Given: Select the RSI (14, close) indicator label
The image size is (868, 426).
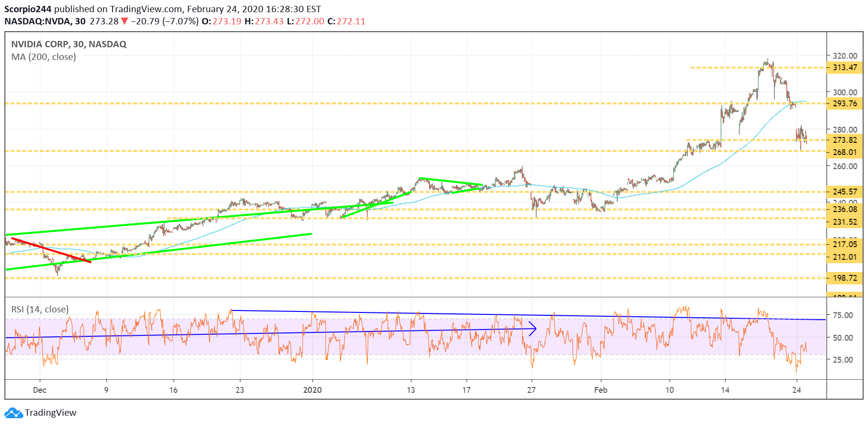Looking at the screenshot, I should click(40, 310).
